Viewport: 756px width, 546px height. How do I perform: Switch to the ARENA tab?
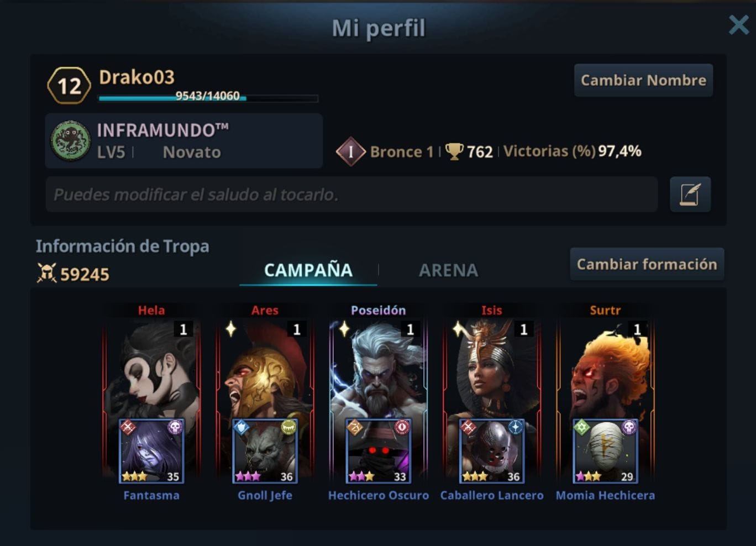(448, 270)
